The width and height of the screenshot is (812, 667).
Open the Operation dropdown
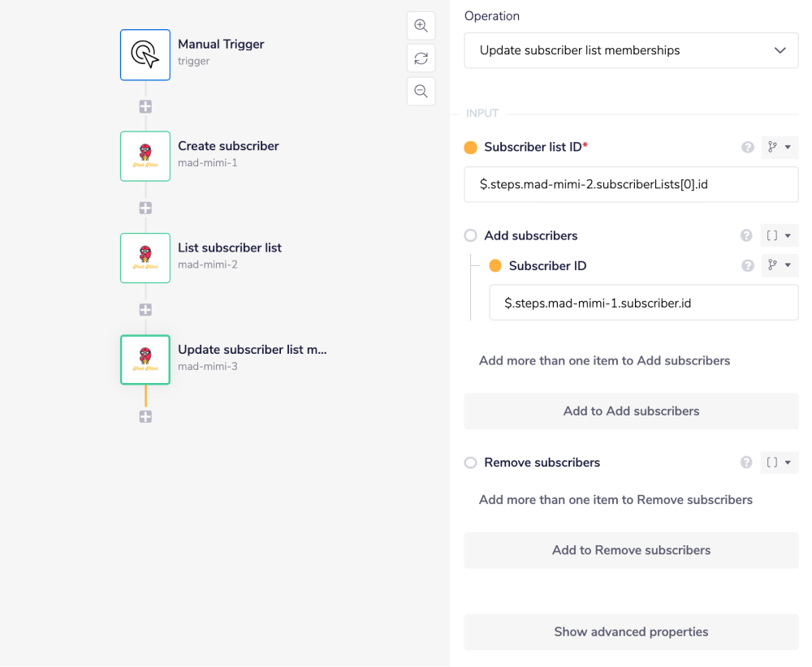631,50
